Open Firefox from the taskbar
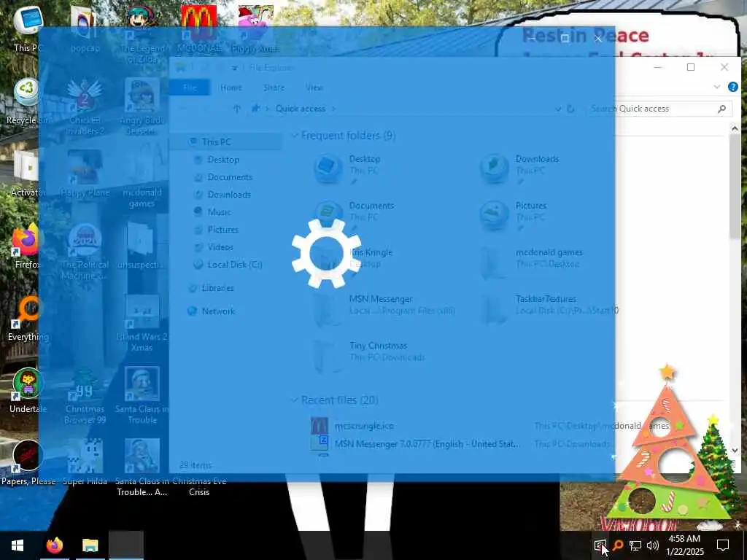This screenshot has width=747, height=560. [54, 545]
